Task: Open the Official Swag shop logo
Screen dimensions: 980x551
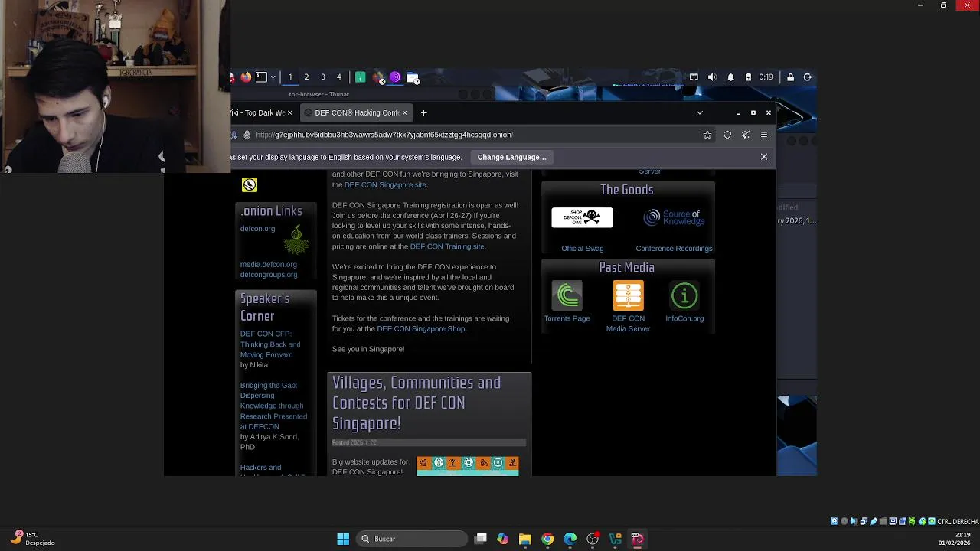Action: (582, 217)
